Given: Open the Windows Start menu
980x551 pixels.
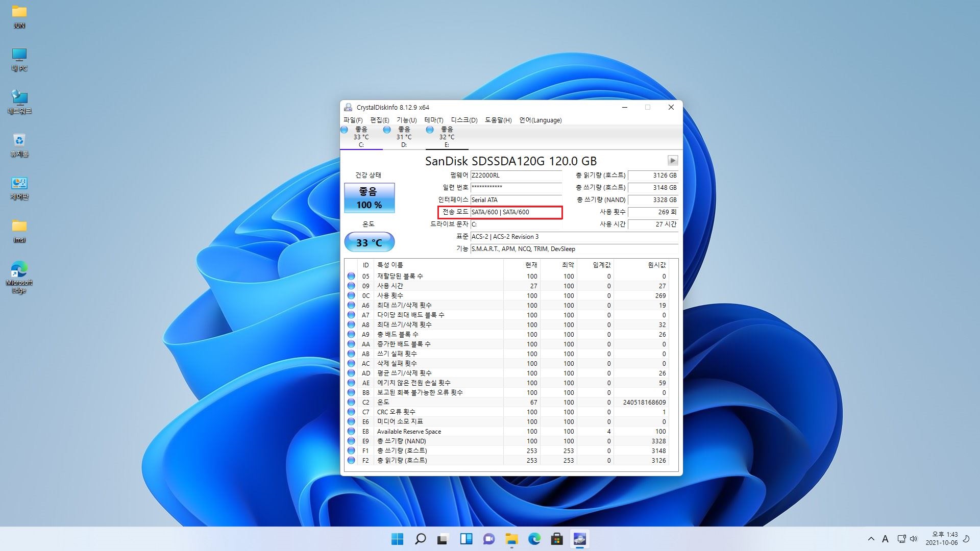Looking at the screenshot, I should pyautogui.click(x=397, y=539).
